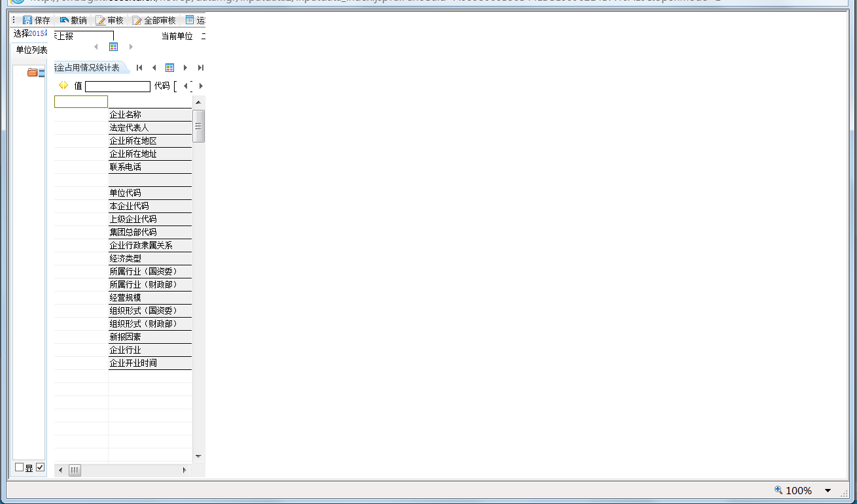Go to previous sheet arrow in tab navigation
Viewport: 857px width, 504px height.
pos(154,67)
